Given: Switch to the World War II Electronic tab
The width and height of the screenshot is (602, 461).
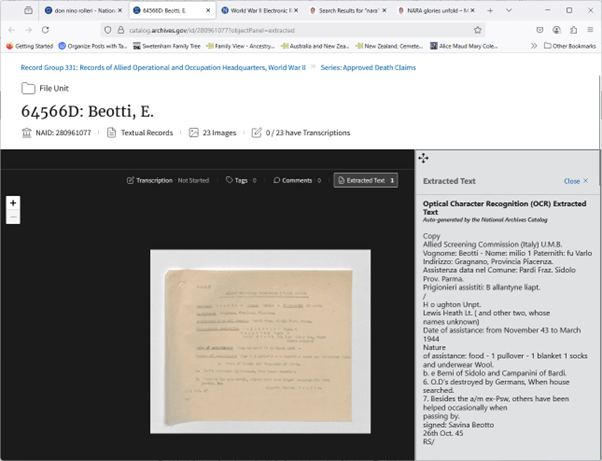Looking at the screenshot, I should [x=257, y=10].
